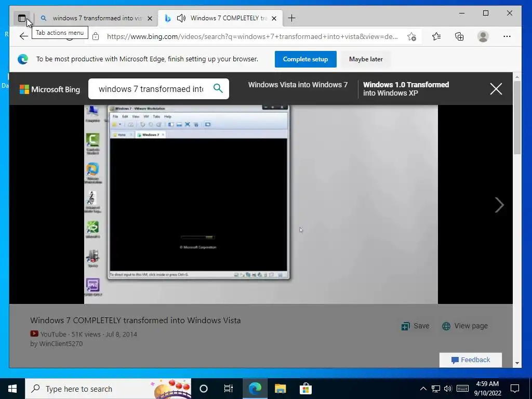Go to next video with right chevron

coord(499,205)
